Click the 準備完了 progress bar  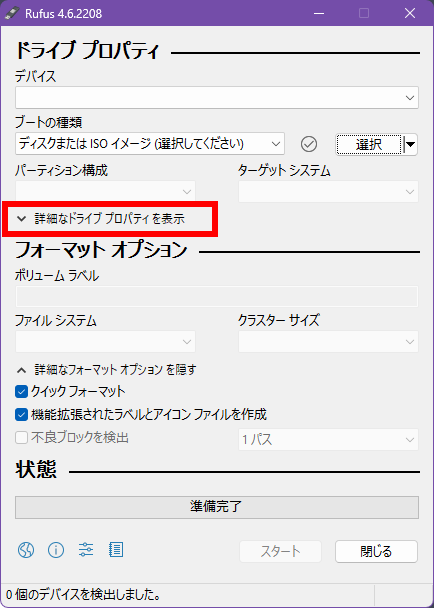[x=217, y=507]
